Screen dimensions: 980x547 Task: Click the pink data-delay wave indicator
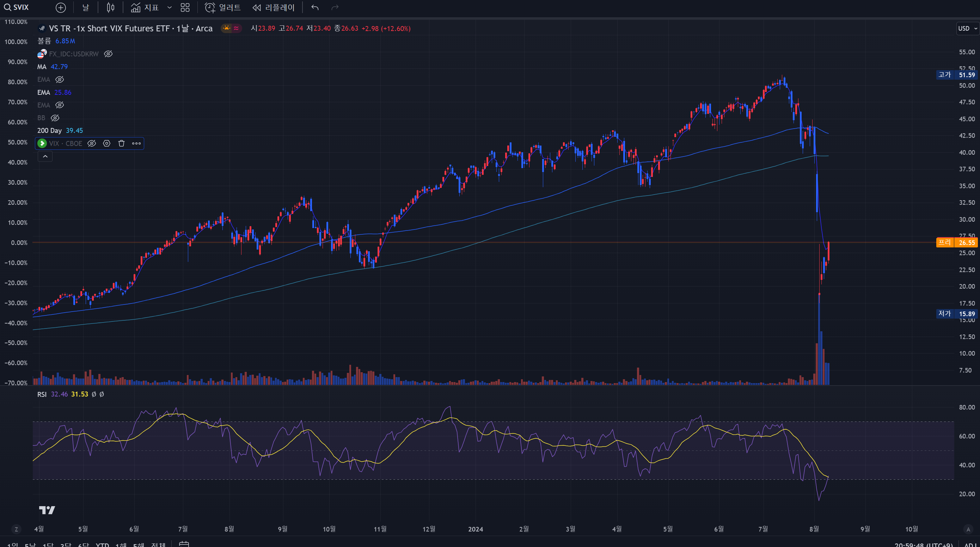236,28
